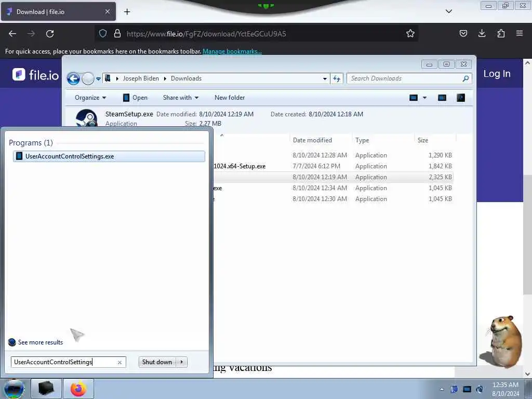This screenshot has width=532, height=399.
Task: Click the tray action center flag icon
Action: click(x=454, y=390)
